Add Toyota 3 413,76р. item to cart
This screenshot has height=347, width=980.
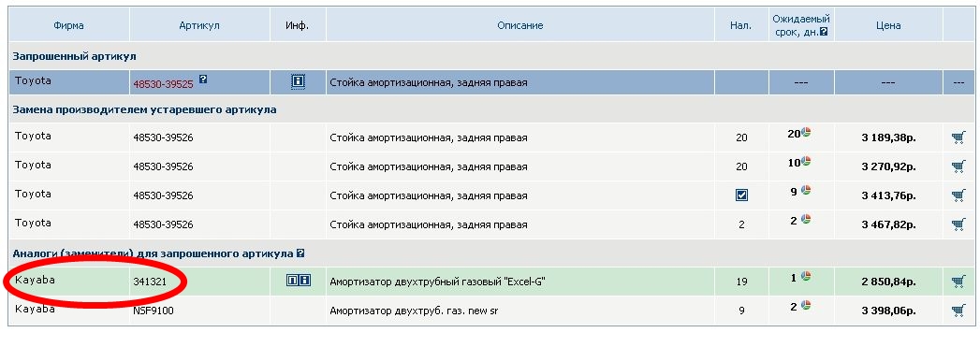[958, 195]
